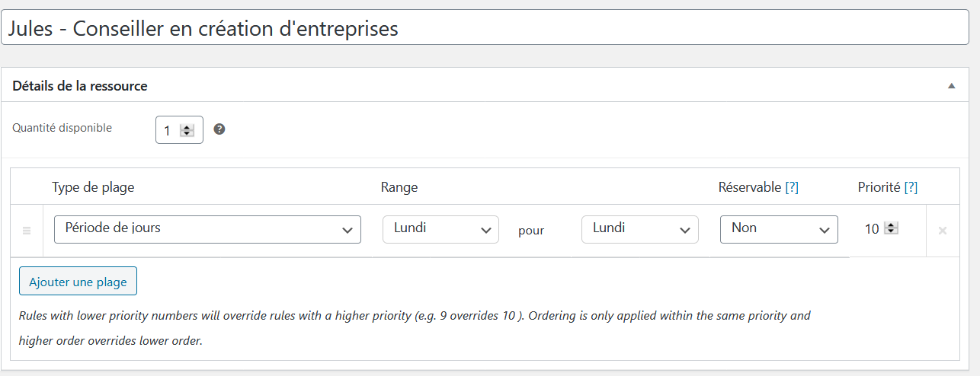Viewport: 980px width, 376px height.
Task: Focus the Quantité disponible number field
Action: pyautogui.click(x=169, y=130)
